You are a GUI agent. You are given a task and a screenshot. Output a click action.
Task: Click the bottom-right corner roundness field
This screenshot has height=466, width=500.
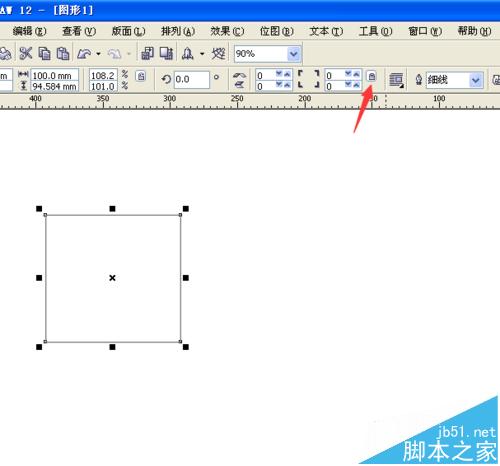click(334, 86)
